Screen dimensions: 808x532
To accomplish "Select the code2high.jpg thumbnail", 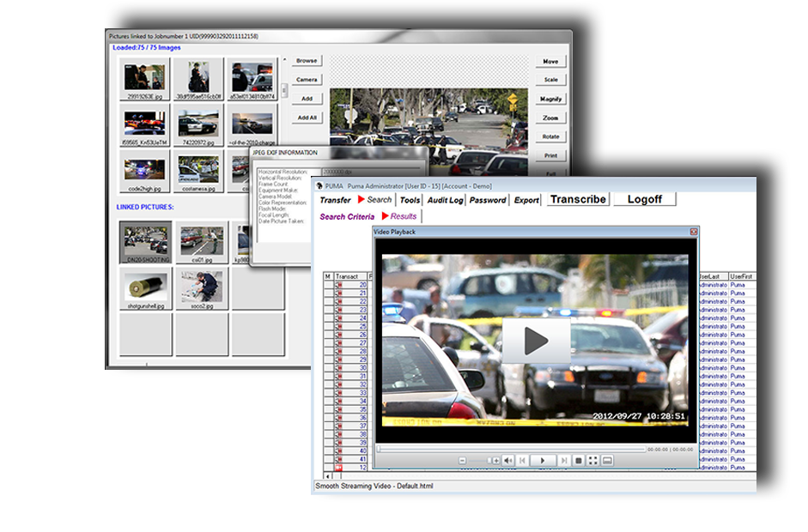I will pyautogui.click(x=144, y=172).
